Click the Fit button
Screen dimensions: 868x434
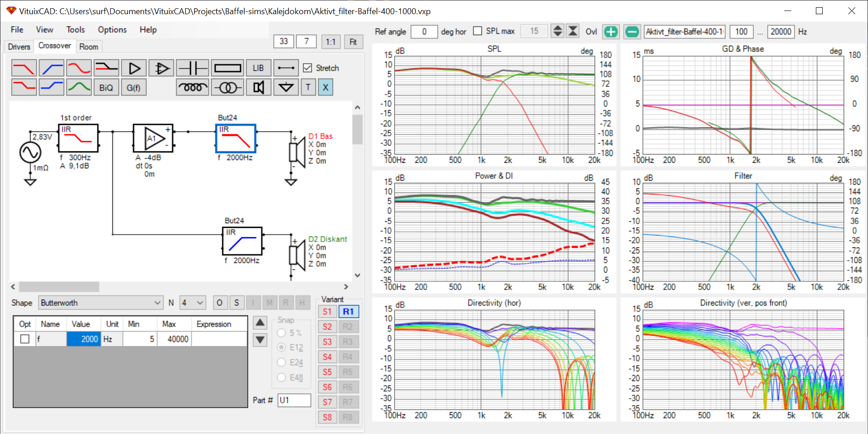tap(353, 42)
